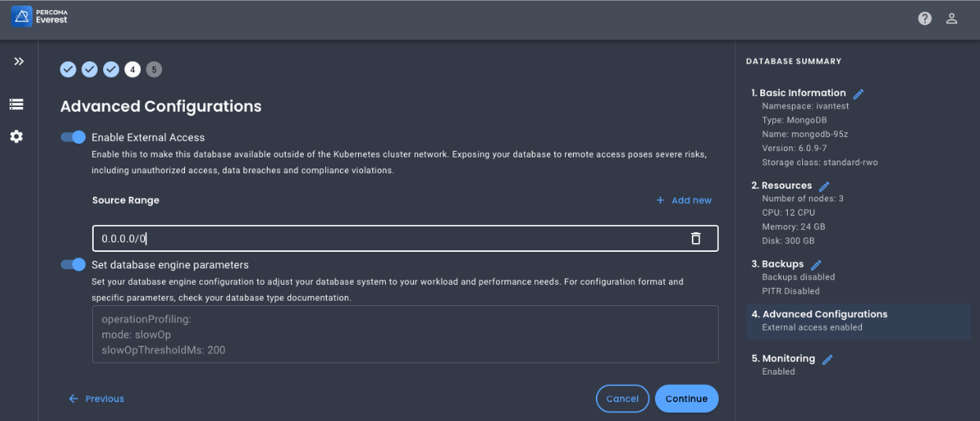The height and width of the screenshot is (421, 980).
Task: Open the help question mark icon
Action: (925, 18)
